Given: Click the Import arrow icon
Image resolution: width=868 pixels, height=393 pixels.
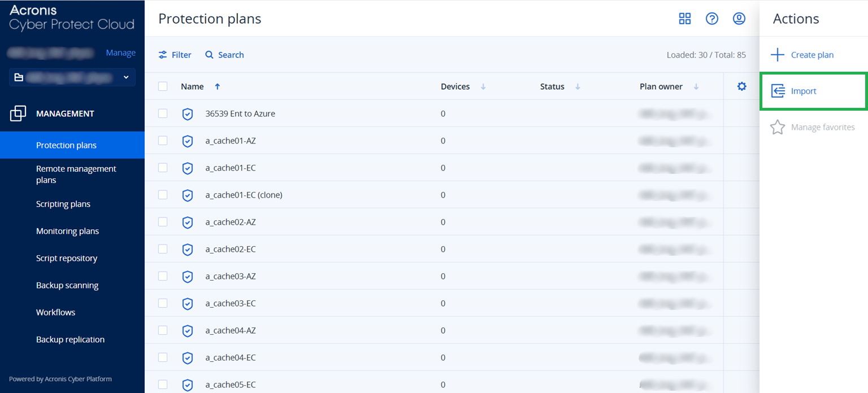Looking at the screenshot, I should pos(778,91).
